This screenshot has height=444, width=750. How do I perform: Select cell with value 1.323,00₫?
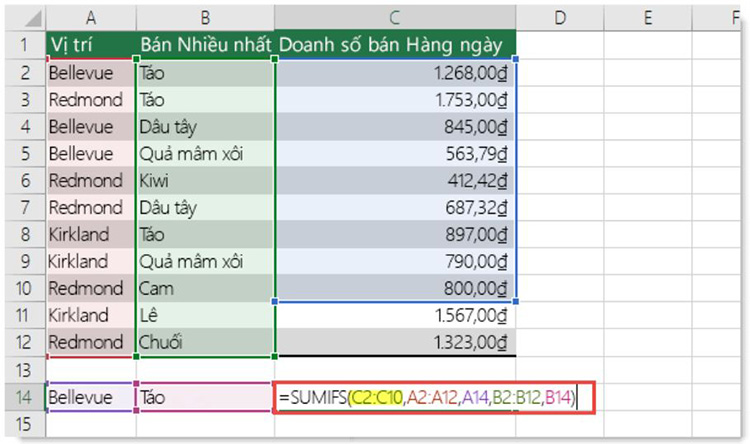point(395,342)
